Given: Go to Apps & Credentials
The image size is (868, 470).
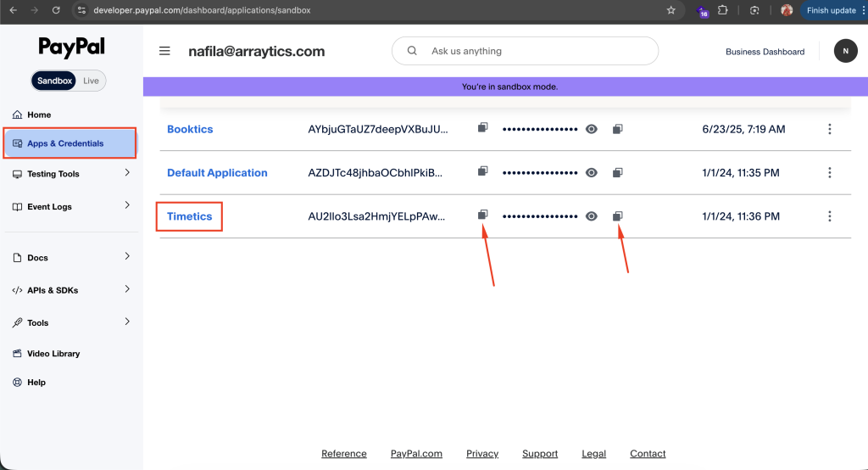Looking at the screenshot, I should point(70,143).
